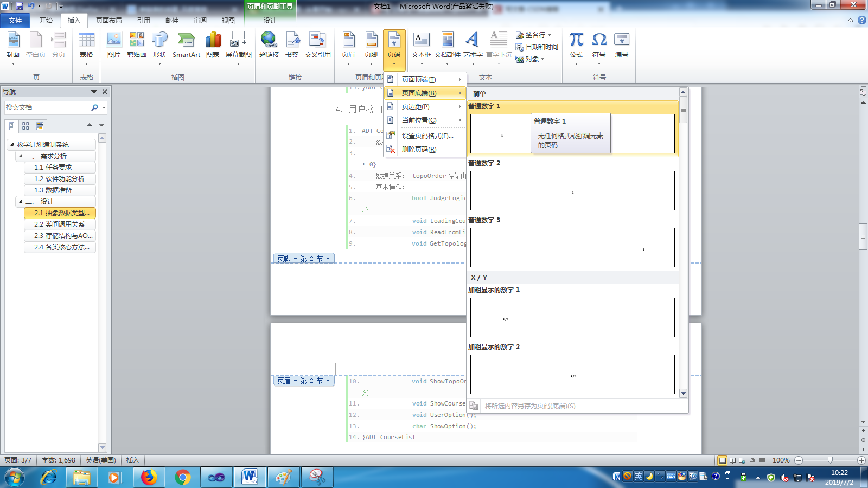Click the zoom slider handle
Screen dimensions: 868x488
coord(830,460)
